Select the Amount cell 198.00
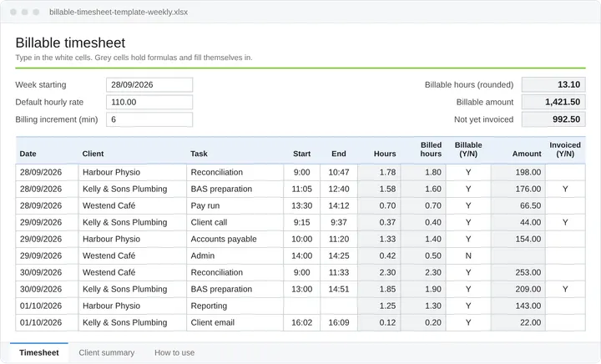Viewport: 601px width, 364px height. [x=518, y=173]
